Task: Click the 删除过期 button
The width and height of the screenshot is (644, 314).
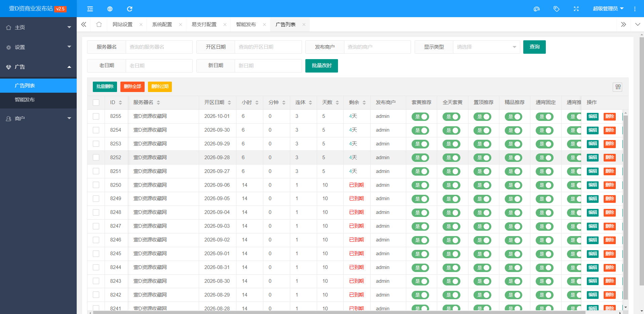Action: pyautogui.click(x=160, y=87)
